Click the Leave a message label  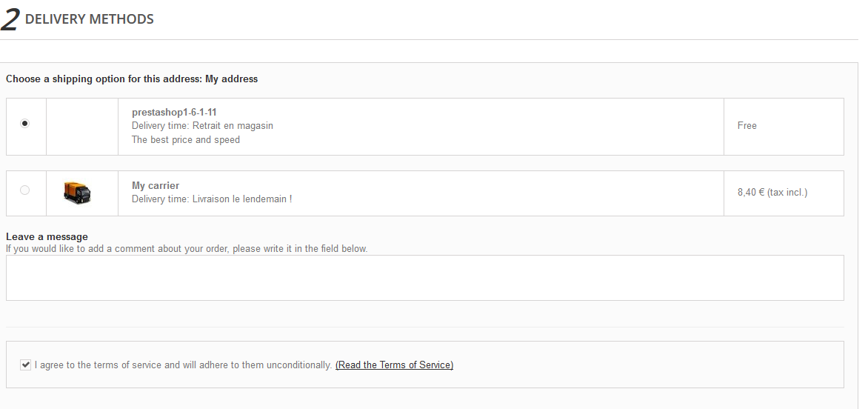tap(47, 237)
